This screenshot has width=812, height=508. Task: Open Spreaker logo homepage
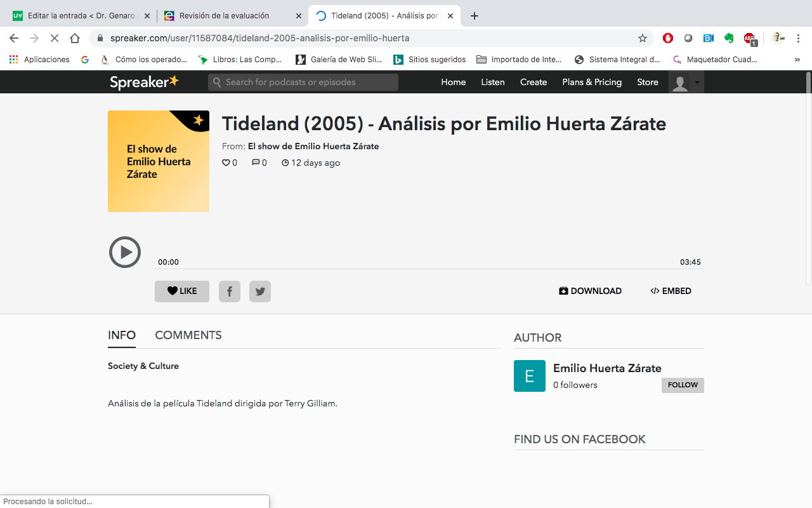coord(144,82)
